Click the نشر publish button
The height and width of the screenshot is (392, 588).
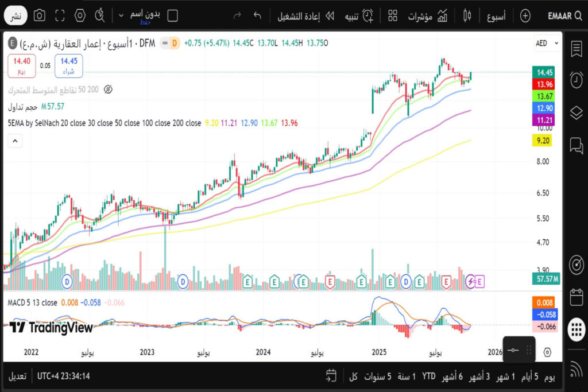click(x=16, y=16)
